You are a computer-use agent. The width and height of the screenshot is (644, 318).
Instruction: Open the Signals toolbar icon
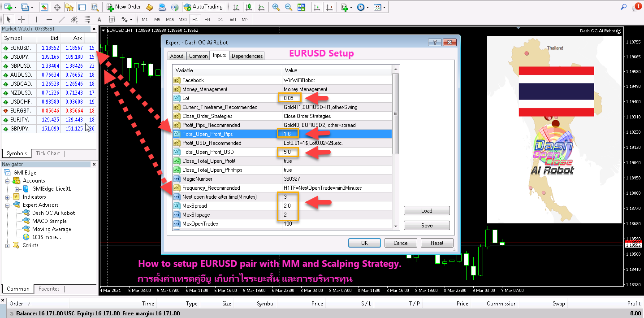tap(175, 7)
